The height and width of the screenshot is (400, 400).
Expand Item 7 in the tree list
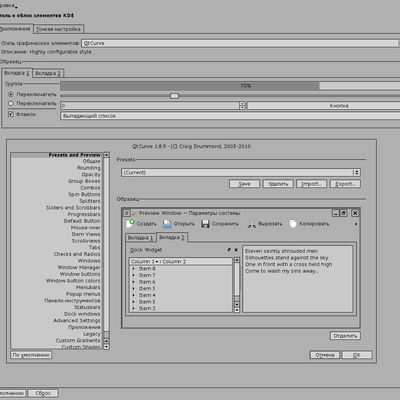click(x=134, y=275)
